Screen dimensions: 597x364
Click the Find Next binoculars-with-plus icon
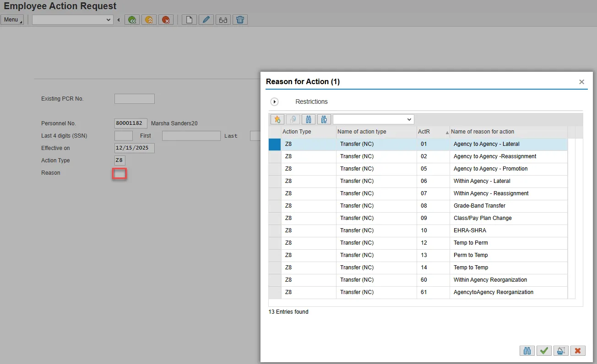pyautogui.click(x=324, y=119)
